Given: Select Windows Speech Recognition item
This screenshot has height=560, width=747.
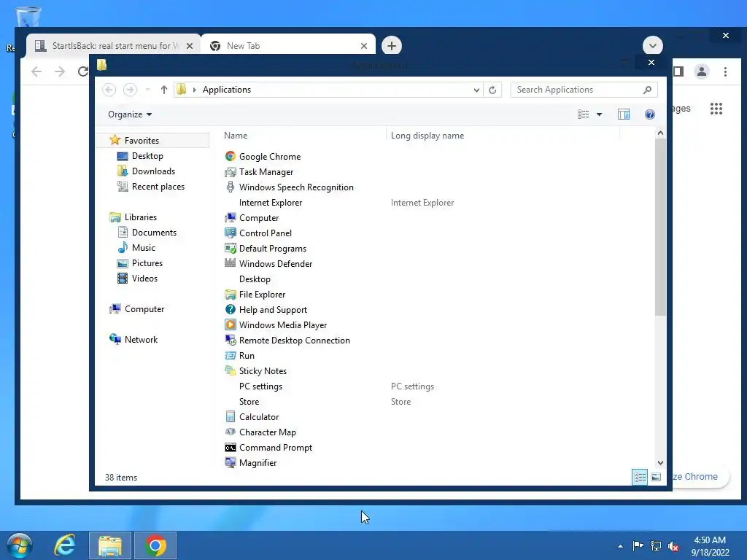Looking at the screenshot, I should tap(289, 187).
